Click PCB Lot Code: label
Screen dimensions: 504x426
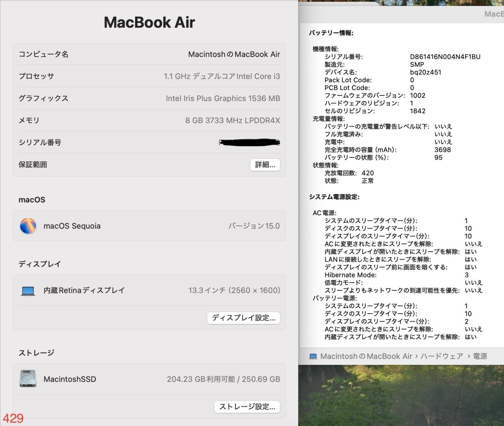click(x=347, y=88)
